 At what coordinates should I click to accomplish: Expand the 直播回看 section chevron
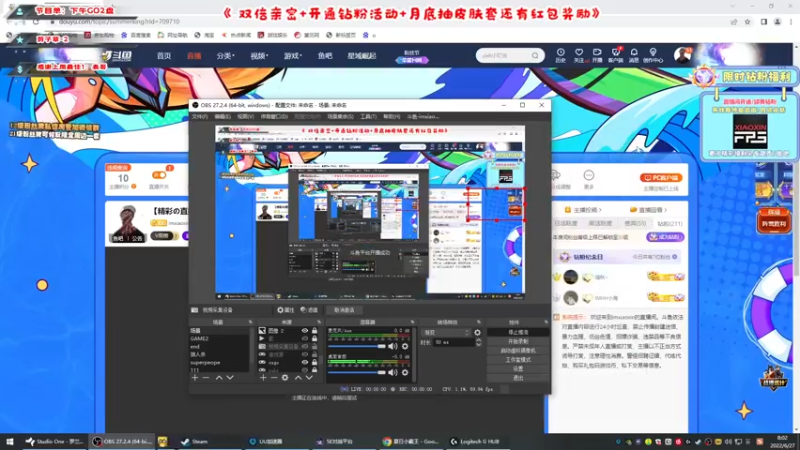tap(665, 210)
